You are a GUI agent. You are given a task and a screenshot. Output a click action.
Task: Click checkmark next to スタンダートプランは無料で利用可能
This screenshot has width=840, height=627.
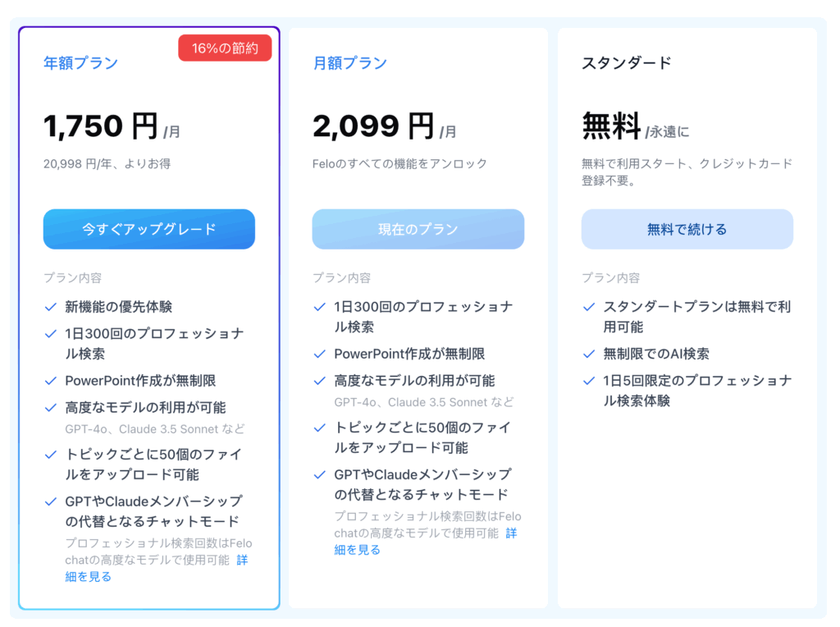click(x=588, y=307)
